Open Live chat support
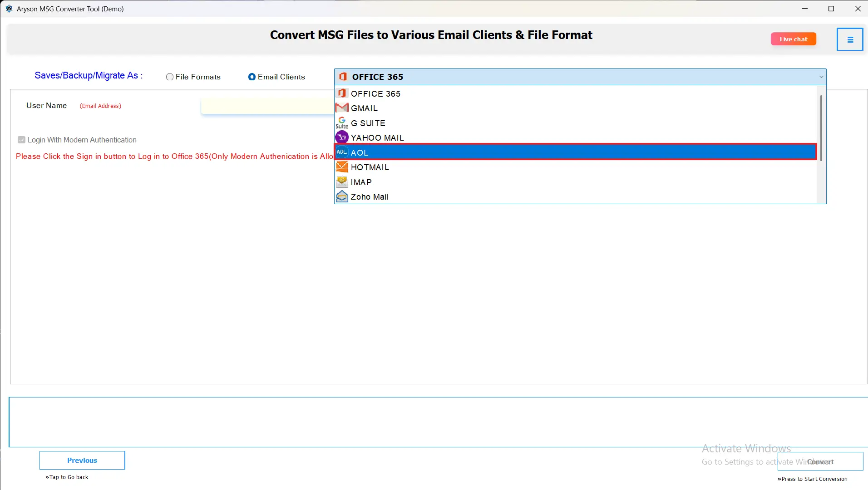868x490 pixels. (x=793, y=39)
